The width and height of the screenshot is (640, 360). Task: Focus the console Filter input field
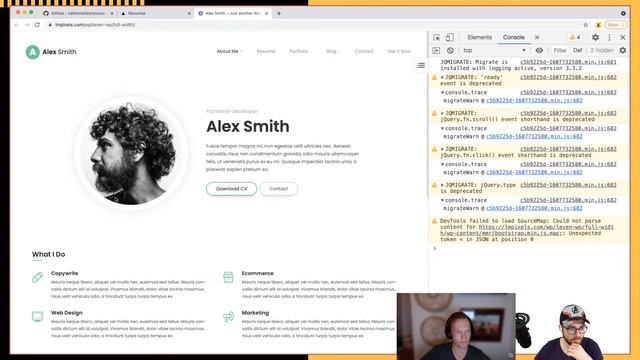560,50
